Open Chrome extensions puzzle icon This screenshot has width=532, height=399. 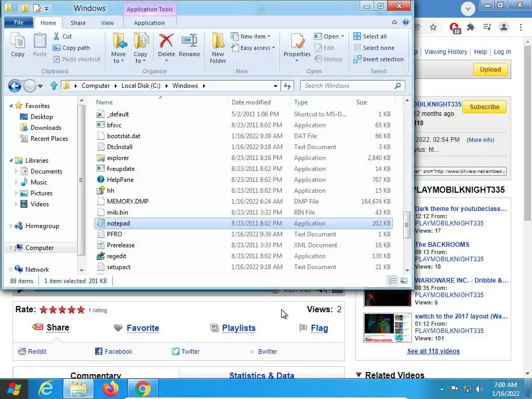coord(471,27)
